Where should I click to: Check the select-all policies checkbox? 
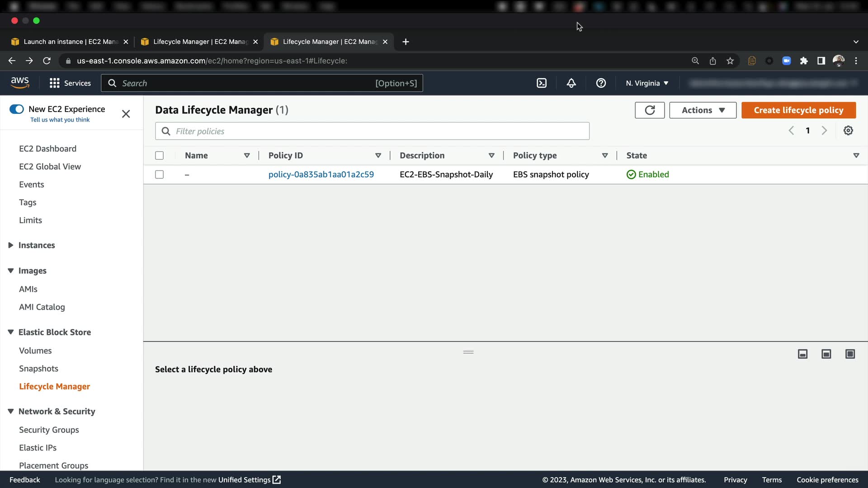(x=159, y=155)
